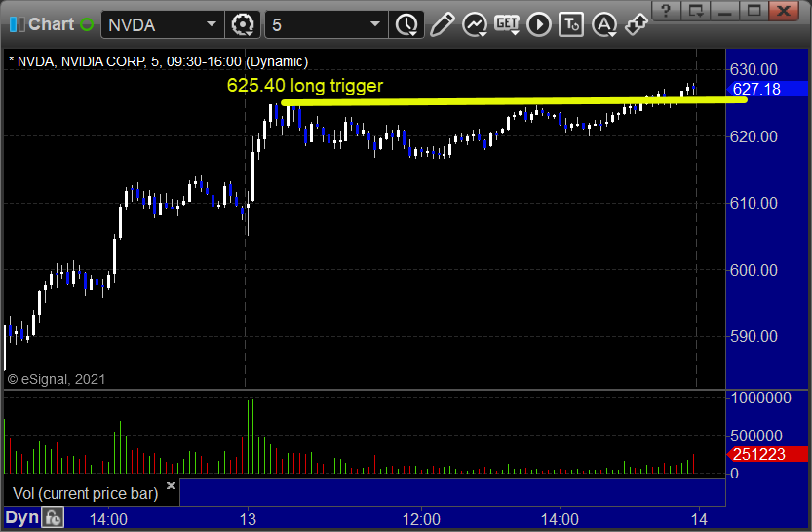Start bar replay with the play icon
This screenshot has height=532, width=812.
tap(539, 24)
